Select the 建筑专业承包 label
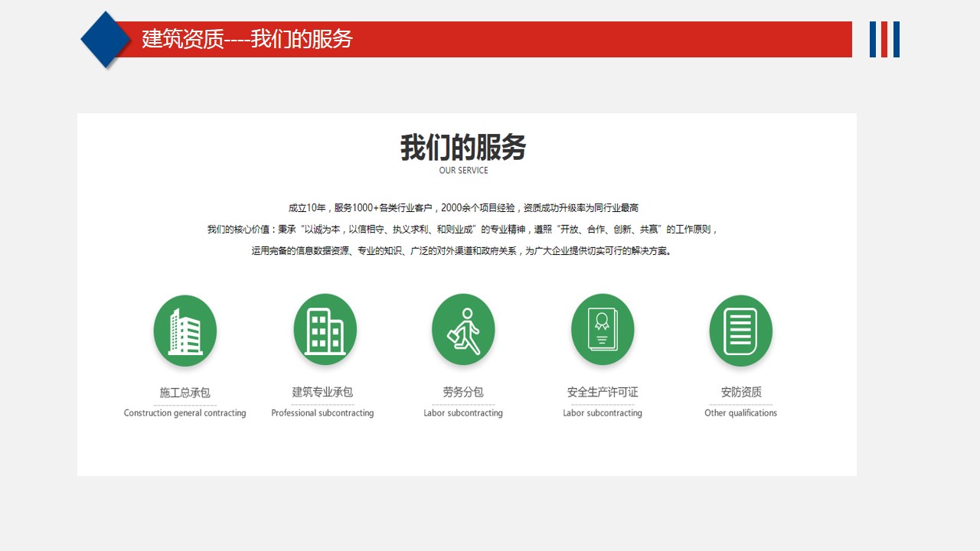 (x=322, y=392)
